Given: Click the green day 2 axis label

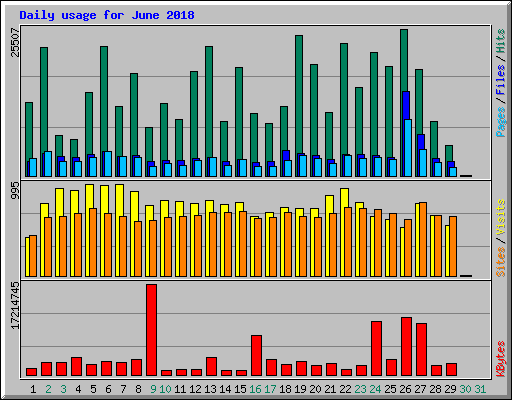Looking at the screenshot, I should click(x=49, y=389).
